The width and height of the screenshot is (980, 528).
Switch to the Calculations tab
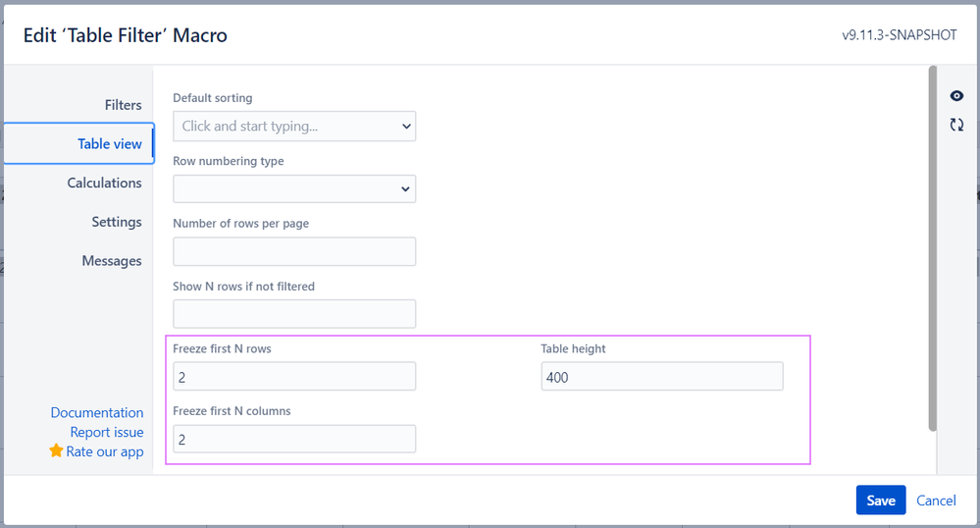[104, 183]
